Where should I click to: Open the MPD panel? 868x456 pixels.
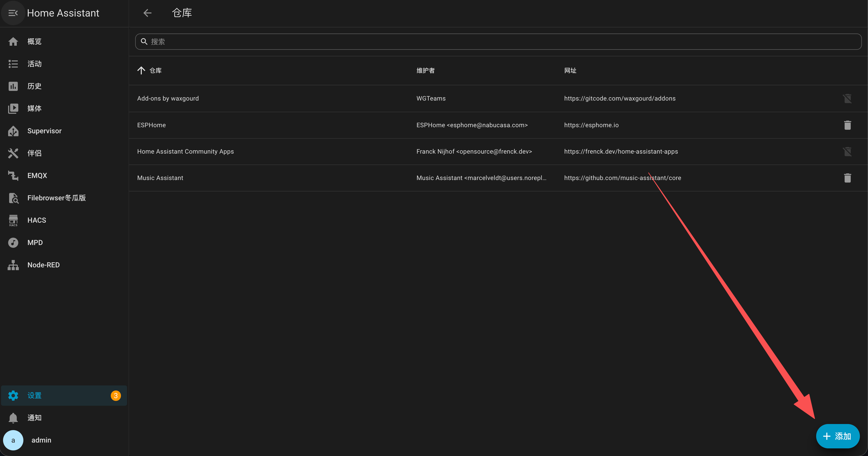point(64,242)
